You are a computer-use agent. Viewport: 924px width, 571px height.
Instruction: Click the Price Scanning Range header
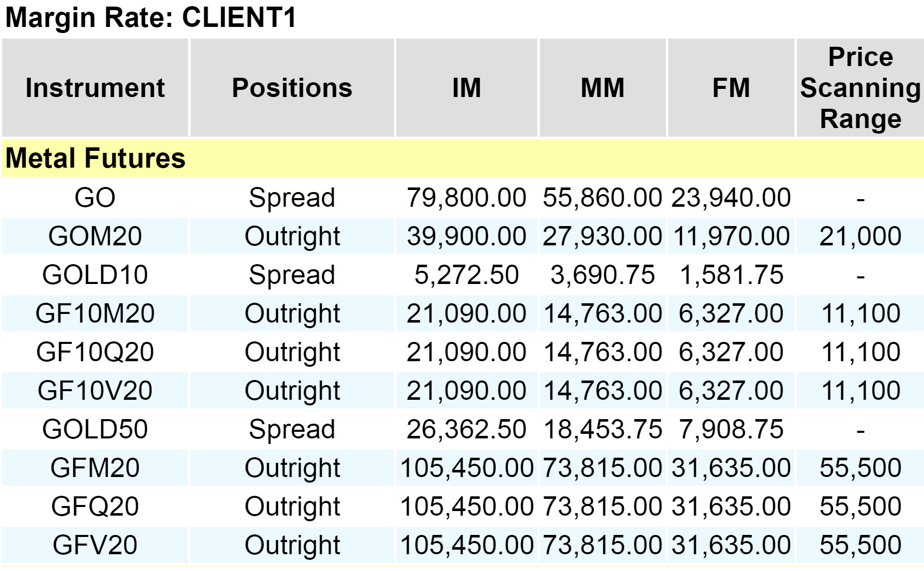pos(860,88)
